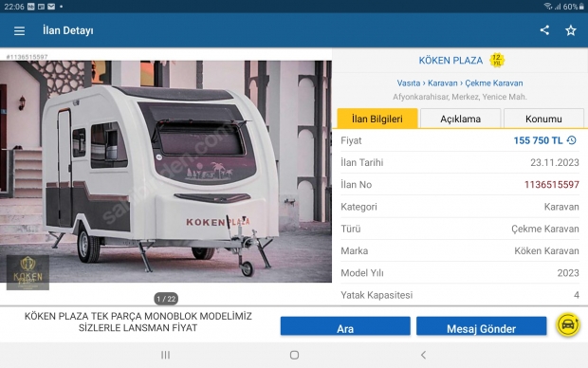Tap the Ara call button
Image resolution: width=588 pixels, height=368 pixels.
pos(345,325)
